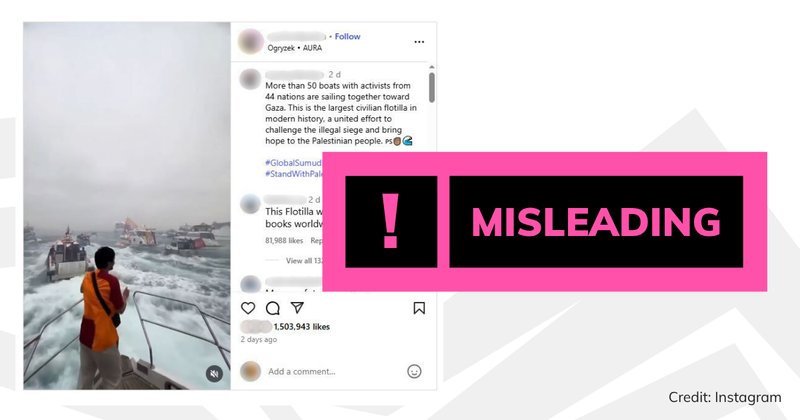Play the flotilla video thumbnail
Screen dimensions: 800x420
point(127,206)
